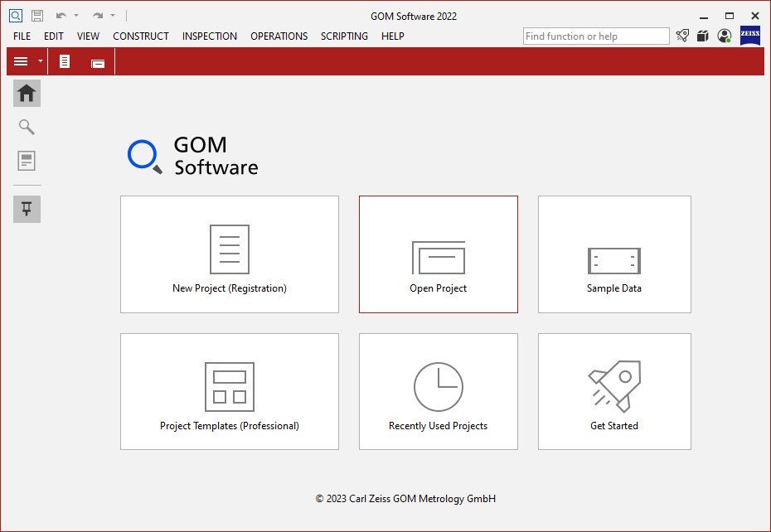Click the redo arrow icon

click(x=98, y=16)
